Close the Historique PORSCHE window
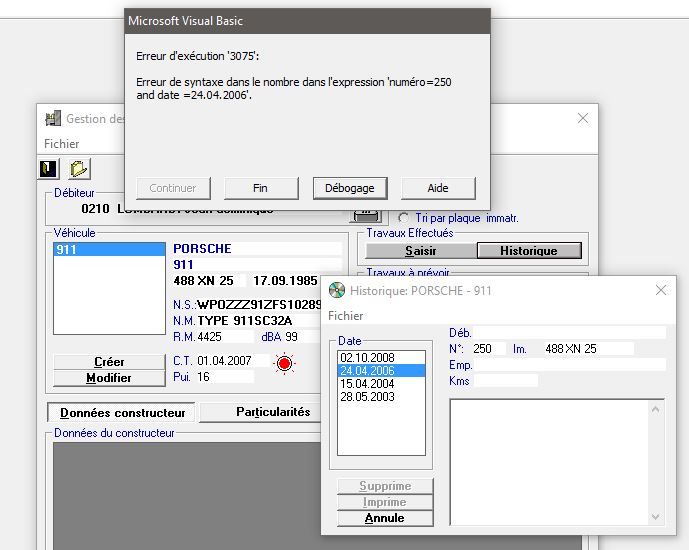Screen dimensions: 689x550 661,290
